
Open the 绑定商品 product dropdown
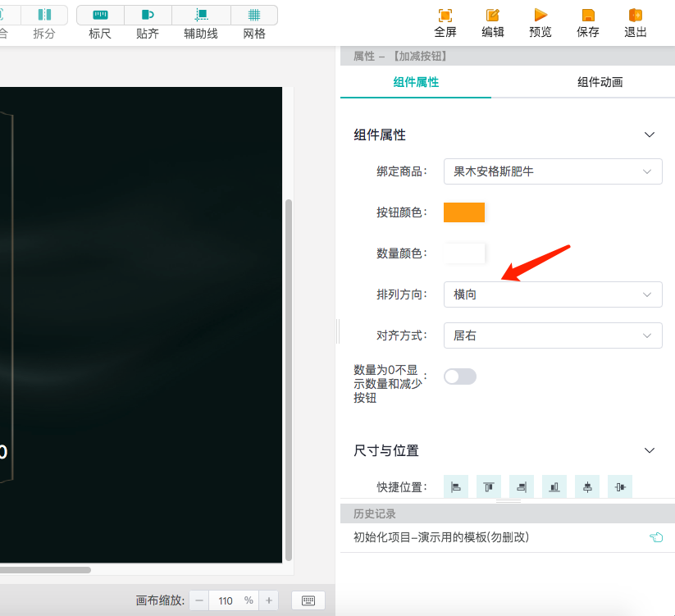(x=552, y=171)
